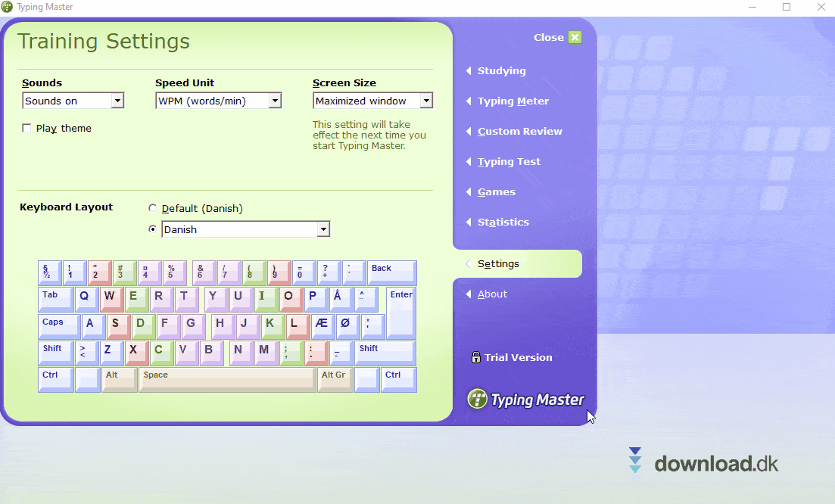
Task: Click the G key on keyboard diagram
Action: click(x=193, y=326)
